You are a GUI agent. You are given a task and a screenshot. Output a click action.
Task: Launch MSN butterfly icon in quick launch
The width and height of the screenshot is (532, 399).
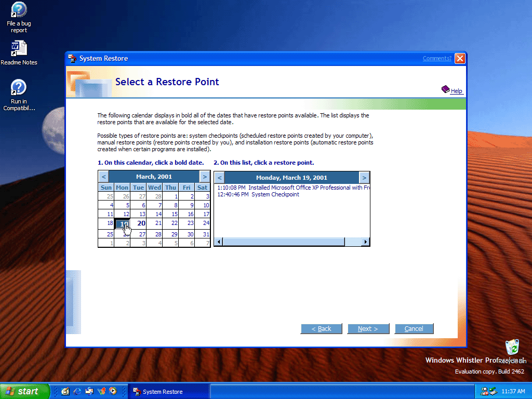point(101,391)
